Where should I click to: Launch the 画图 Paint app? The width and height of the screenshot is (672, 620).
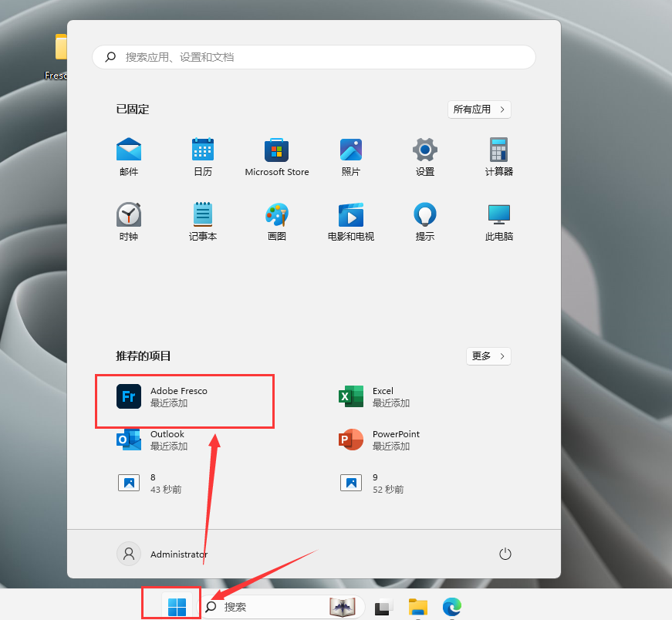tap(277, 221)
